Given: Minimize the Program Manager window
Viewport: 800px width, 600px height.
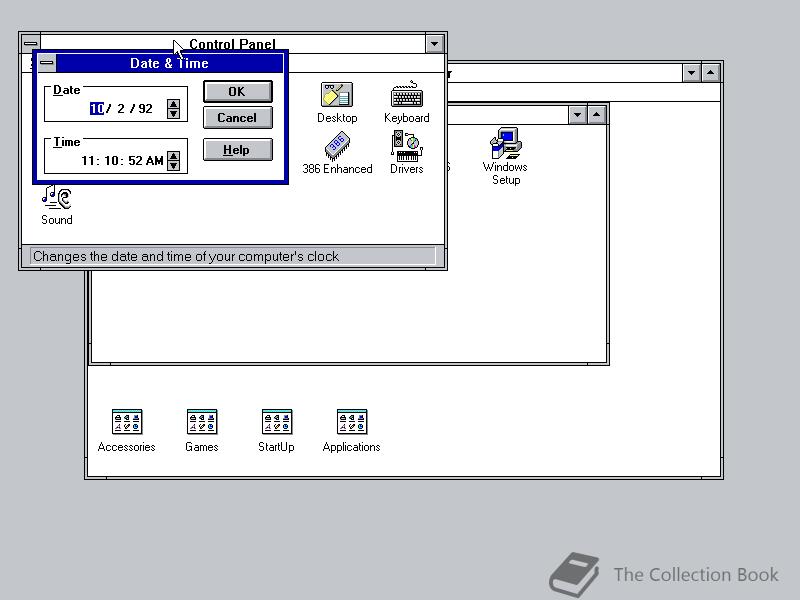Looking at the screenshot, I should click(x=691, y=73).
